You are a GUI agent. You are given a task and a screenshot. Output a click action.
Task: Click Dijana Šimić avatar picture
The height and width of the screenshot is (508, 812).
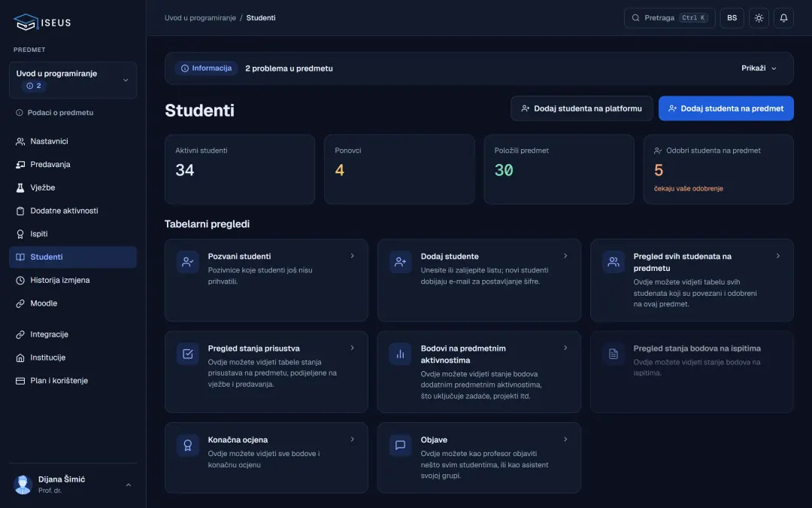(23, 485)
